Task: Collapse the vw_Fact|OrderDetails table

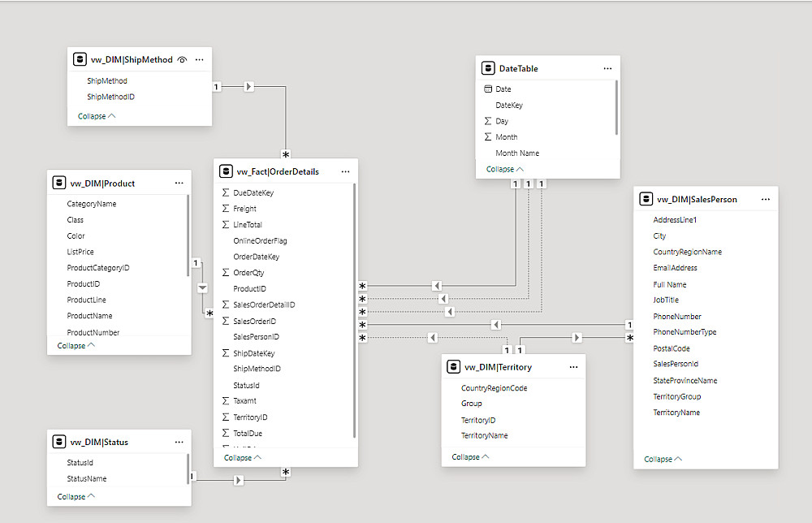Action: 243,457
